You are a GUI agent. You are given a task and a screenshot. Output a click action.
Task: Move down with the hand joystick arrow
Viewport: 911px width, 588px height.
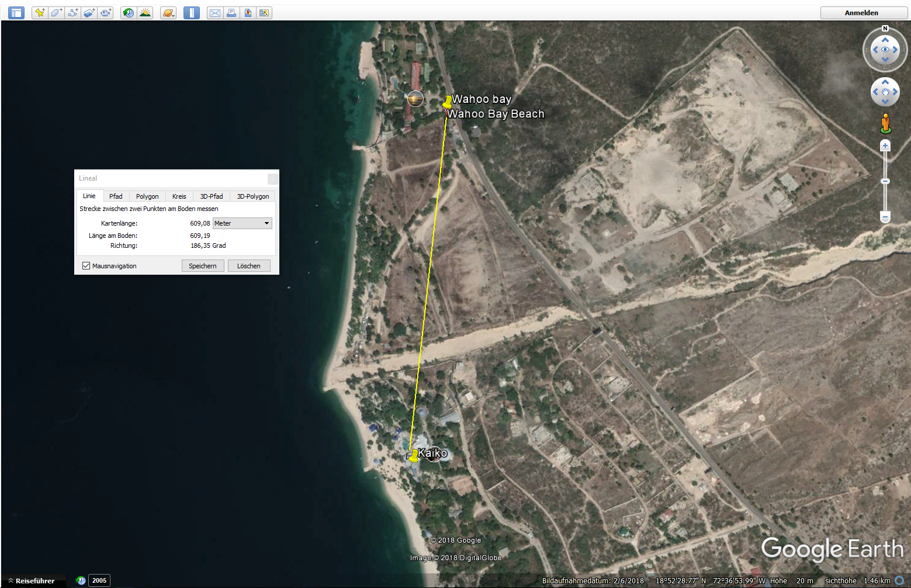885,102
